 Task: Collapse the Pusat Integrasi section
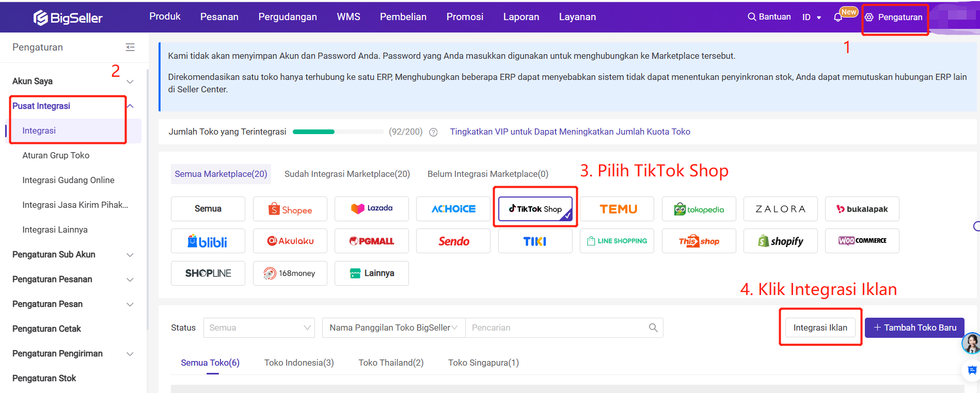tap(130, 106)
